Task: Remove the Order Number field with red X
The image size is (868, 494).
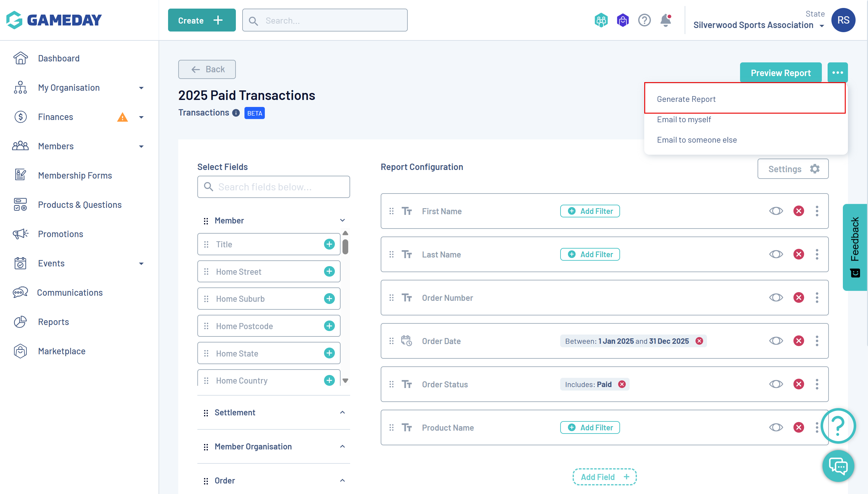Action: coord(799,298)
